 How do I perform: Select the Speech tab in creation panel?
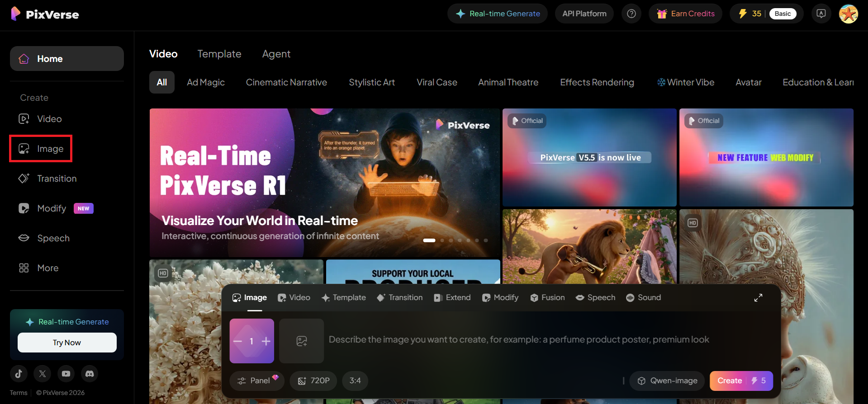click(x=595, y=297)
